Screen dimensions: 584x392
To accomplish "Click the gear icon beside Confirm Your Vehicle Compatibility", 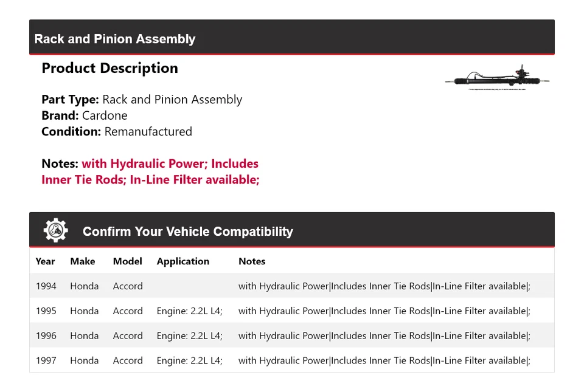I will pos(55,231).
